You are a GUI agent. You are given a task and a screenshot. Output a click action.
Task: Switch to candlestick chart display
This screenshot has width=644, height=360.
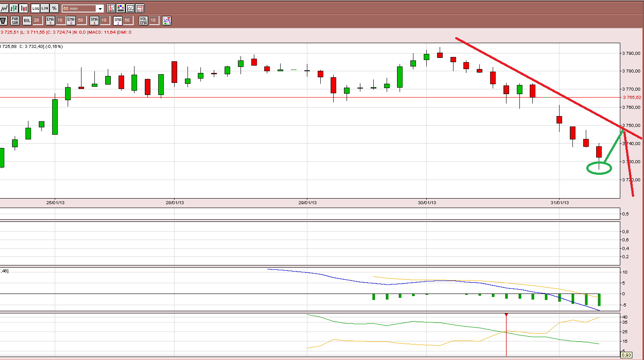click(23, 8)
